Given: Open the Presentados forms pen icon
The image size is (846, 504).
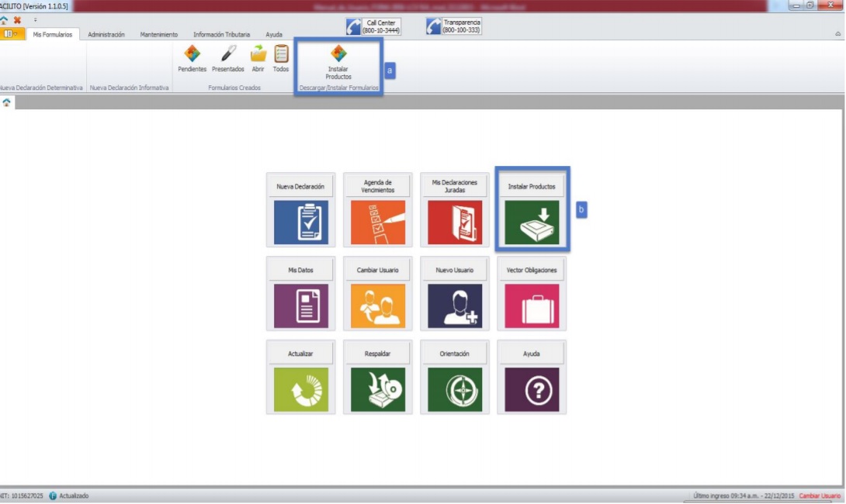Looking at the screenshot, I should 228,54.
